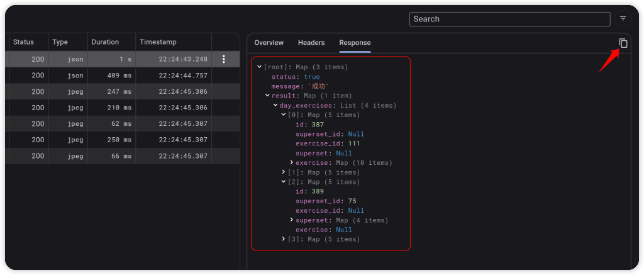Click the timestamp 22:24:43.248 cell

[174, 59]
